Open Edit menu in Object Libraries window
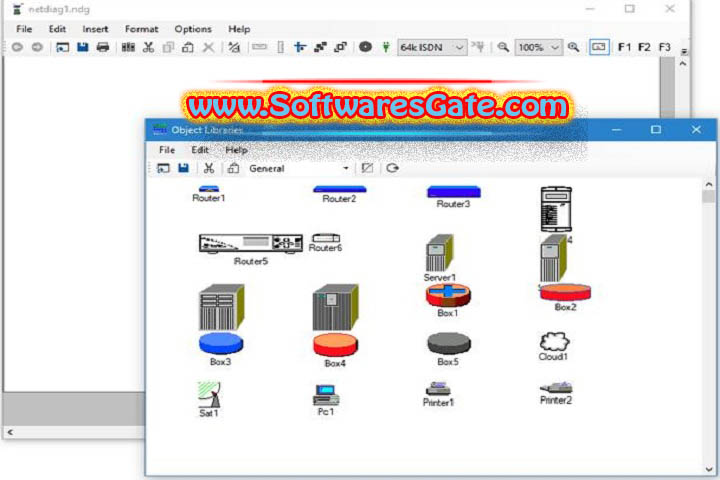 [x=200, y=150]
